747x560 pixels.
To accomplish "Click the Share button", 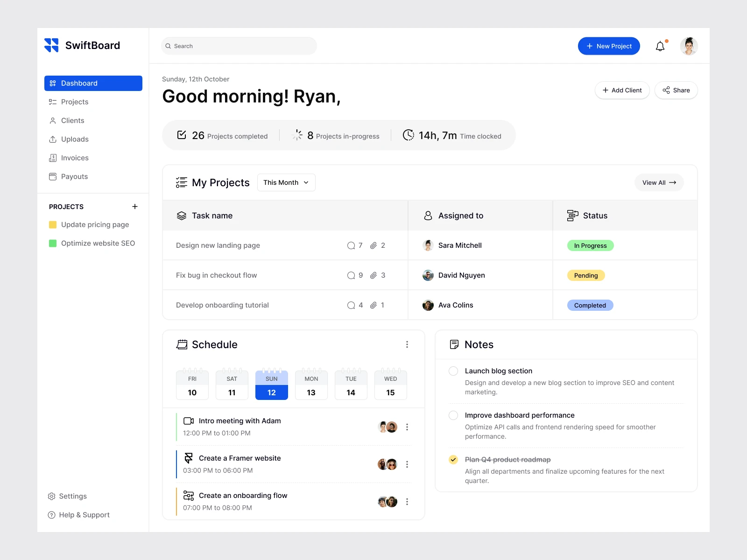I will [x=676, y=90].
